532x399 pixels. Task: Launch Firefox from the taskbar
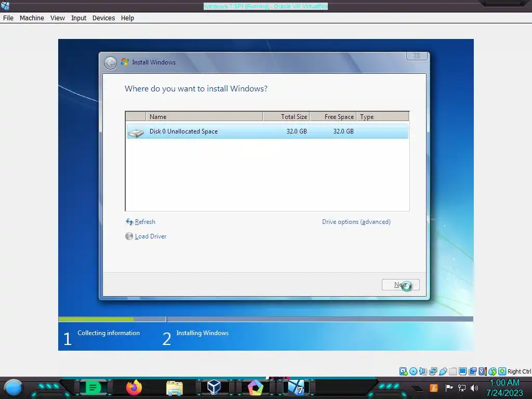tap(135, 388)
